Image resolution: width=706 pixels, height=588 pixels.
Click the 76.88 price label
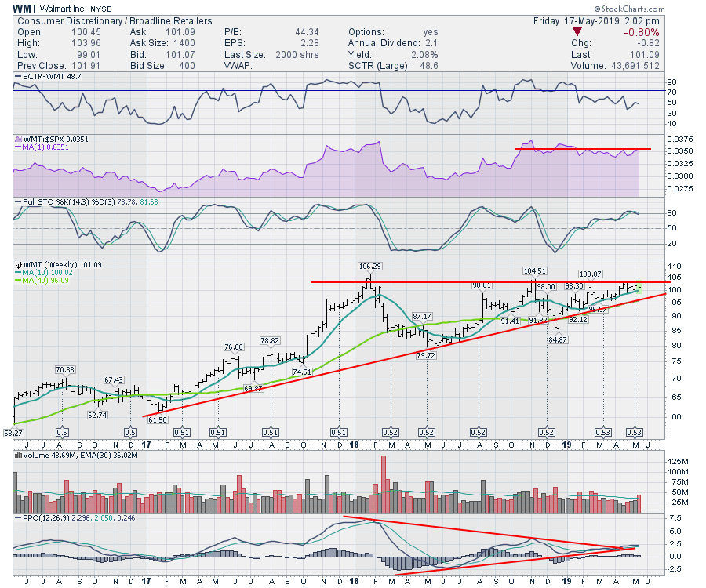tap(234, 347)
